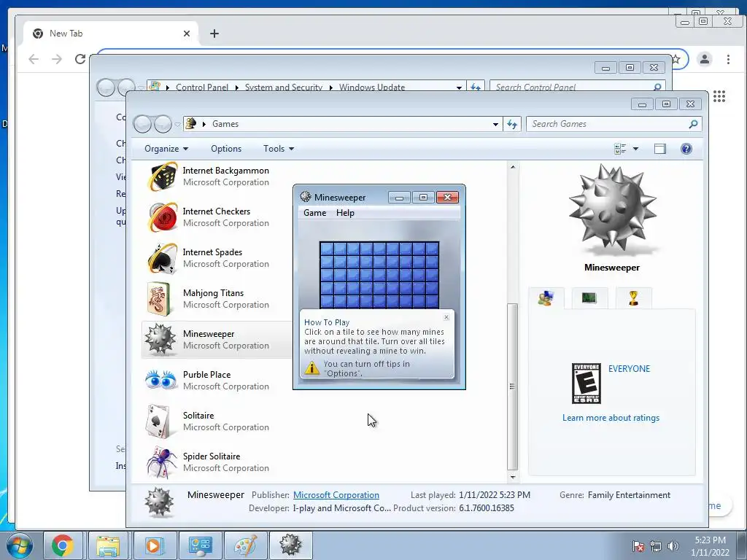The image size is (747, 560).
Task: Expand the view options arrow in Games toolbar
Action: click(635, 149)
